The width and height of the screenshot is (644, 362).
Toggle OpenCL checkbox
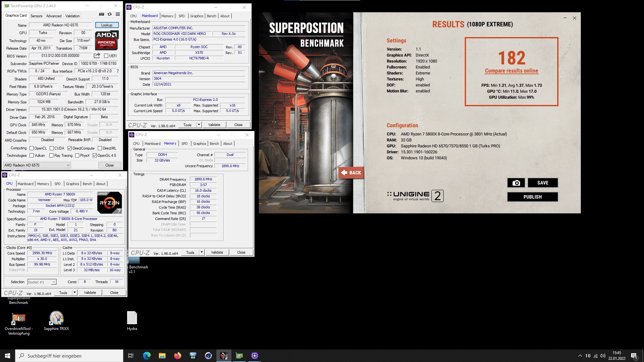point(31,148)
